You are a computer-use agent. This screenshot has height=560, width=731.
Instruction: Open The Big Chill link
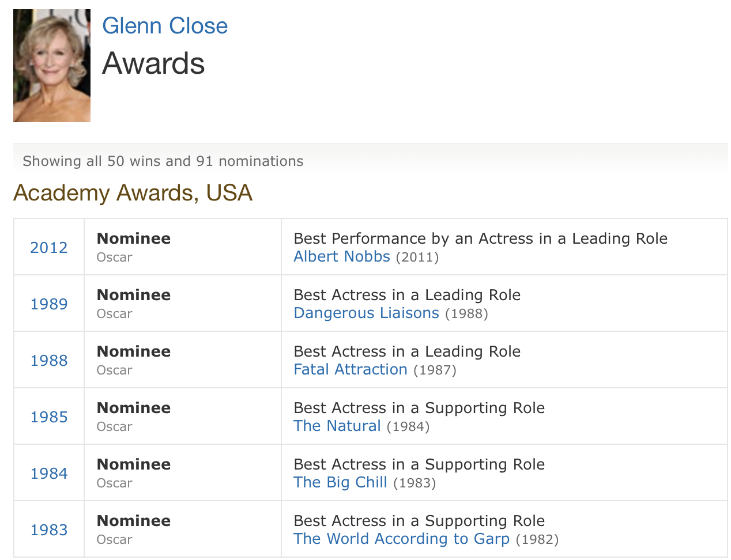click(340, 483)
